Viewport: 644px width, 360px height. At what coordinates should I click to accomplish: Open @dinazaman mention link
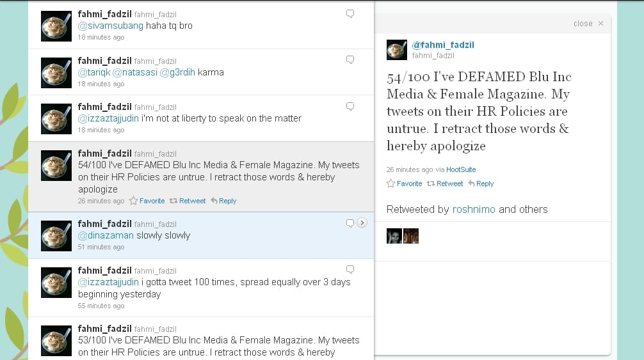[x=106, y=235]
